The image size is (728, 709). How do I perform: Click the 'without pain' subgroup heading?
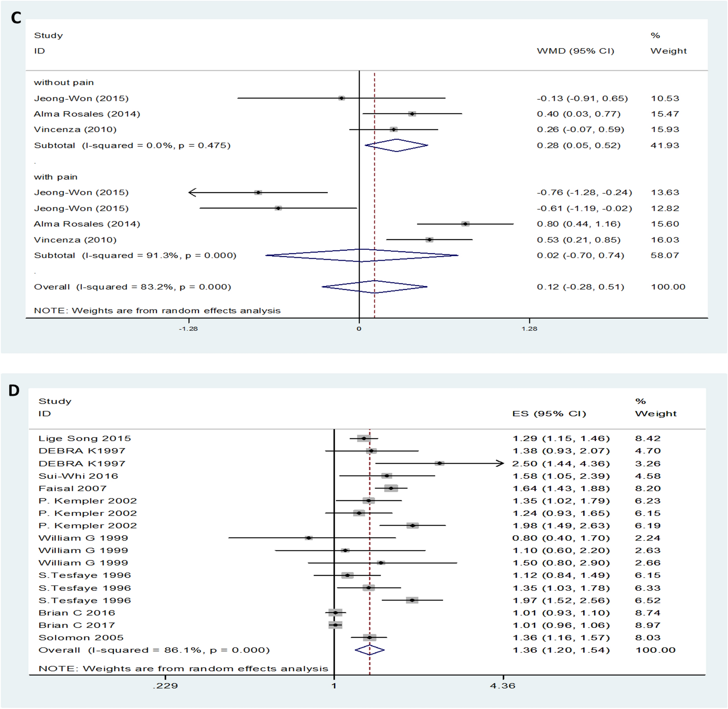(x=64, y=82)
